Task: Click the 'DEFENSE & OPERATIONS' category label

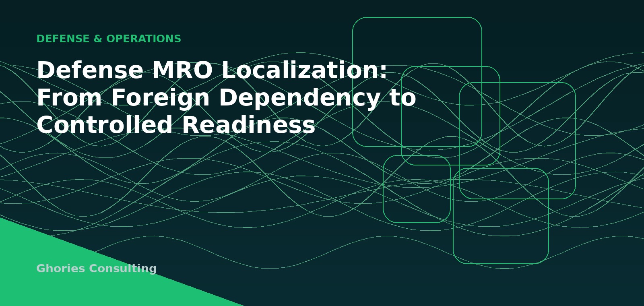Action: [x=109, y=39]
